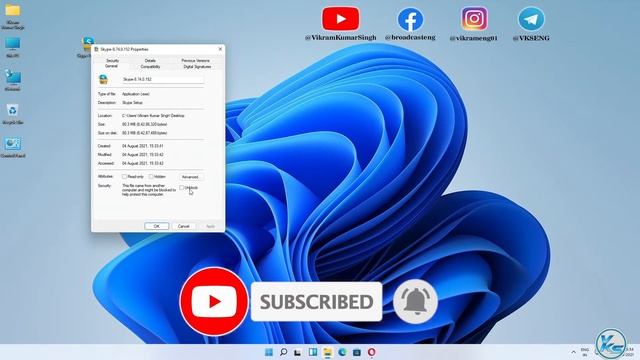This screenshot has height=360, width=640.
Task: Click the Skype installer icon in Properties dialog
Action: (104, 79)
